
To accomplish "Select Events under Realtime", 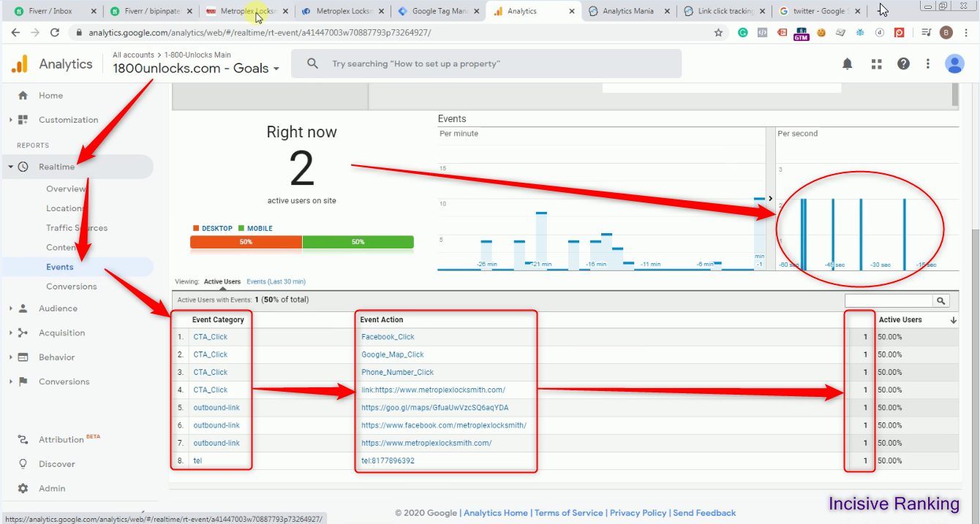I will click(x=60, y=267).
